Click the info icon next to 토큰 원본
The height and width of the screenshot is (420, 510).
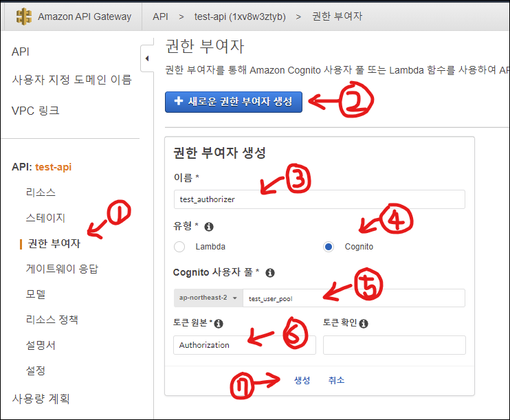coord(219,323)
